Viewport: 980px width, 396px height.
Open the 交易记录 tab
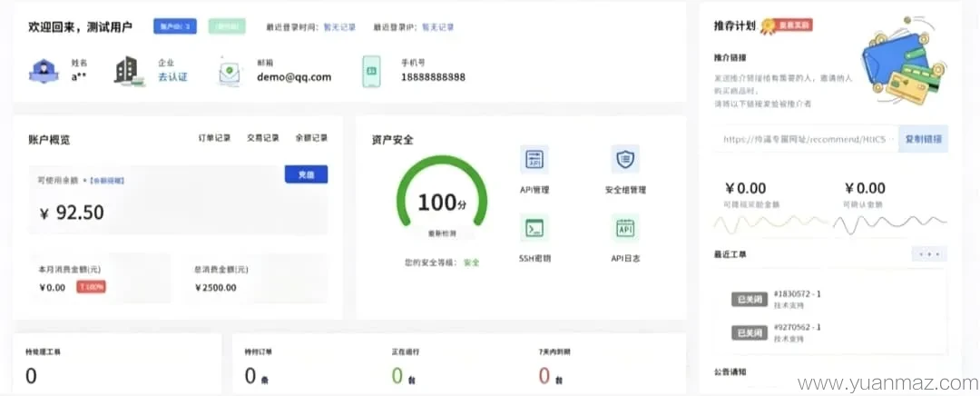[263, 138]
